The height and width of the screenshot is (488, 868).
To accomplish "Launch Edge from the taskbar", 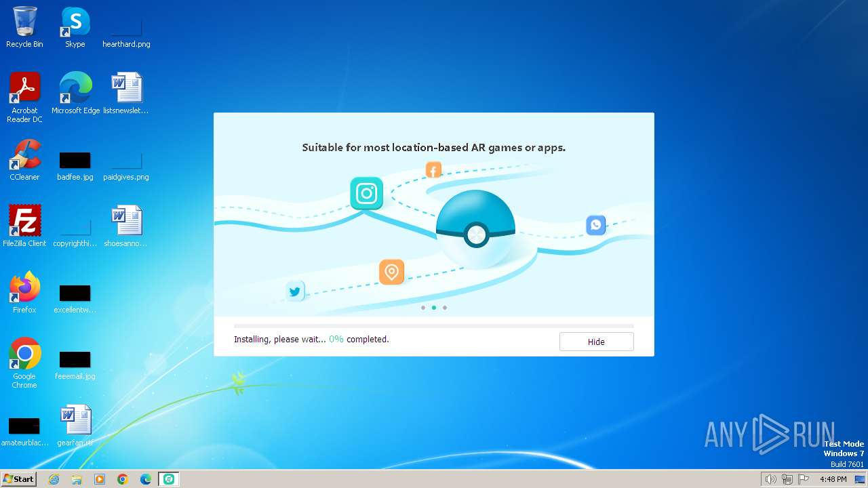I will tap(146, 479).
